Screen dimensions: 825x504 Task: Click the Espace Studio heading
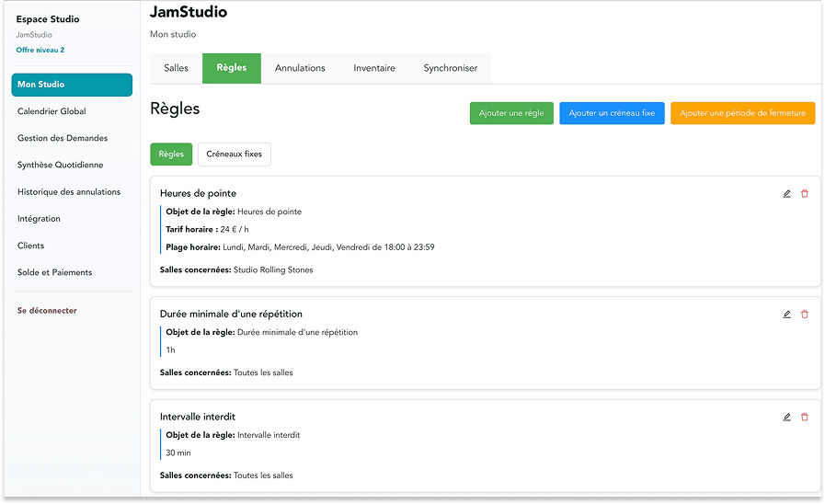(47, 19)
